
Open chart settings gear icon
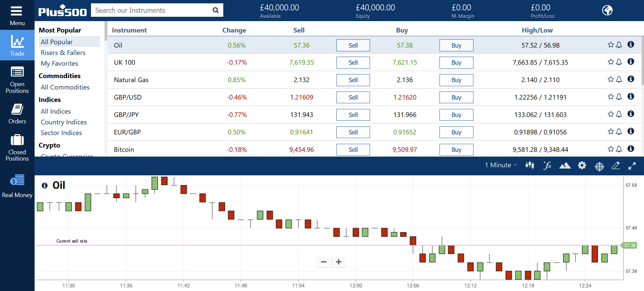point(582,165)
